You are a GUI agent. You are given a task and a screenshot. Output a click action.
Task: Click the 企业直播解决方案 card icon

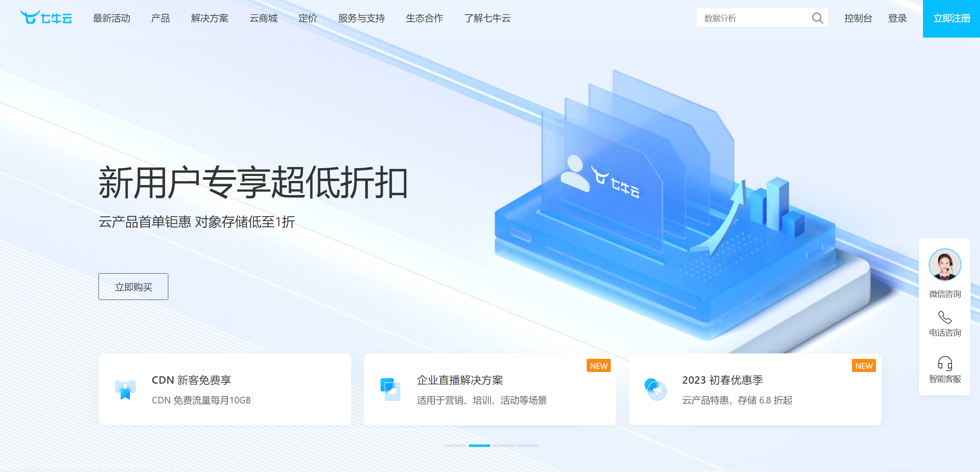[390, 389]
